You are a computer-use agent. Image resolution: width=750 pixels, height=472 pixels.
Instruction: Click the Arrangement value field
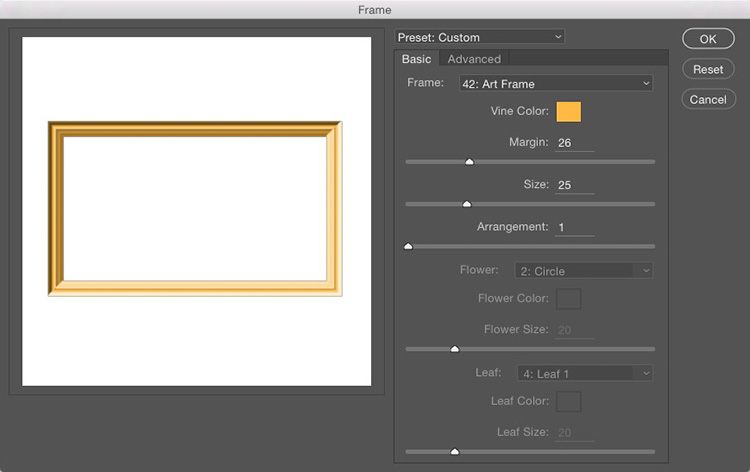coord(574,227)
